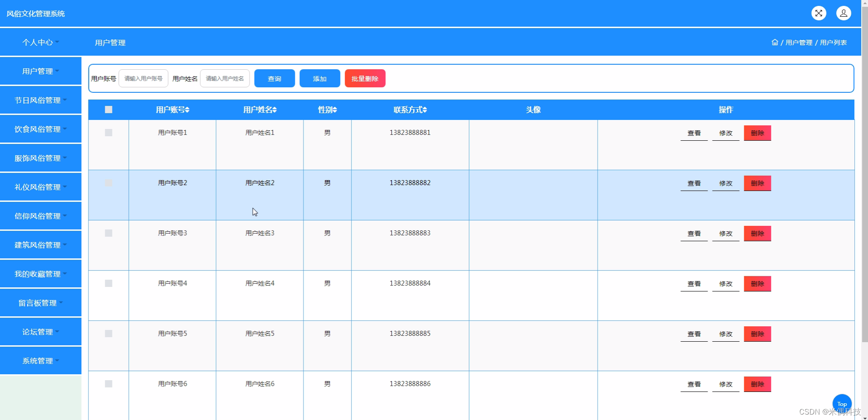The image size is (868, 420).
Task: Sort by 联系方式 column arrows
Action: pyautogui.click(x=425, y=110)
